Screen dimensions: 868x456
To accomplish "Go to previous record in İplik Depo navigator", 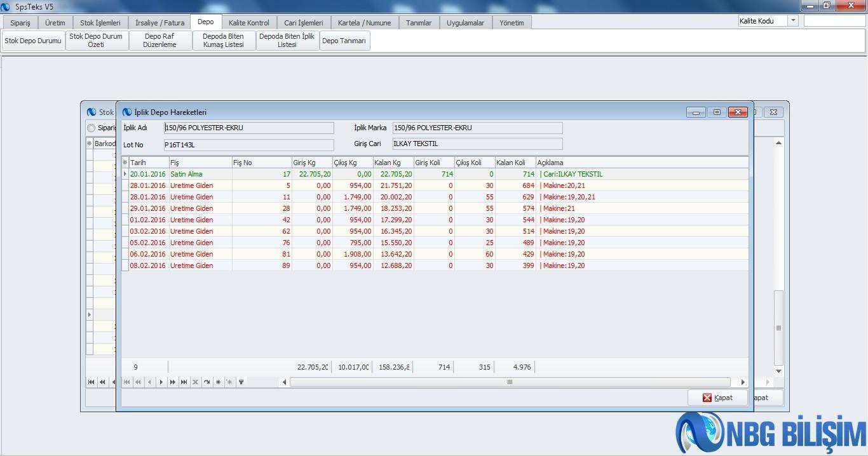I will click(x=149, y=382).
